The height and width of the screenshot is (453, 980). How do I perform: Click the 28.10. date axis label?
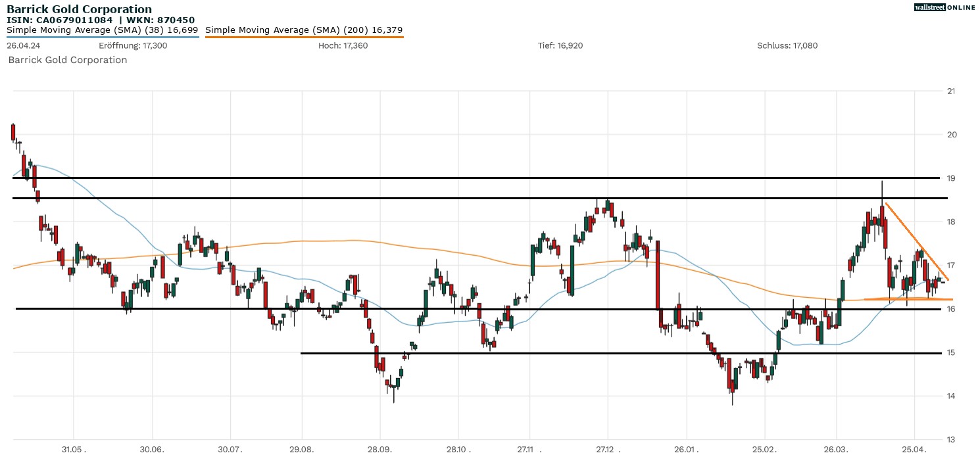(x=458, y=448)
